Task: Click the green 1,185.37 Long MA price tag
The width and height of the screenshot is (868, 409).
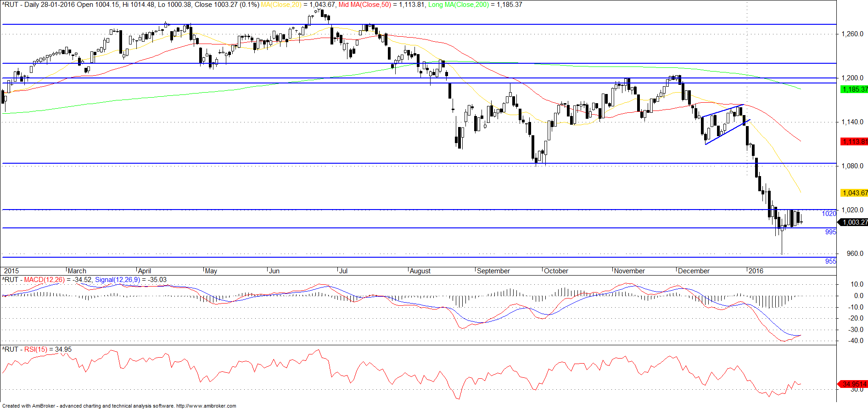Action: click(854, 89)
